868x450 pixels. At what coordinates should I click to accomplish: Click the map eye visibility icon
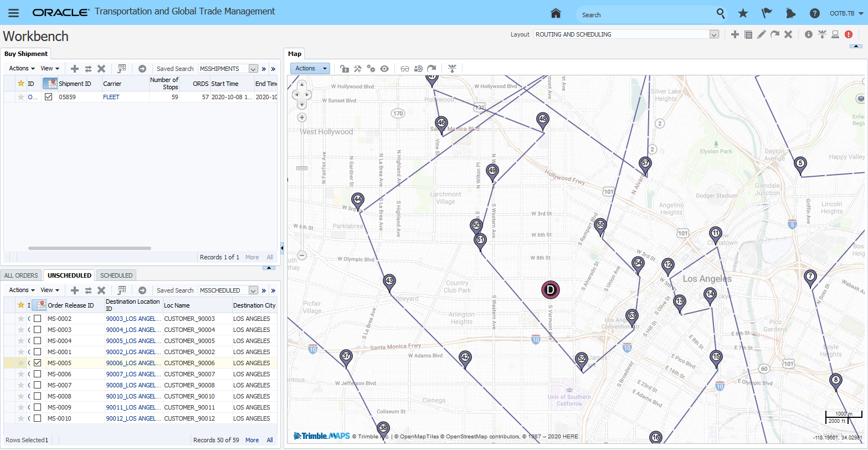click(384, 69)
